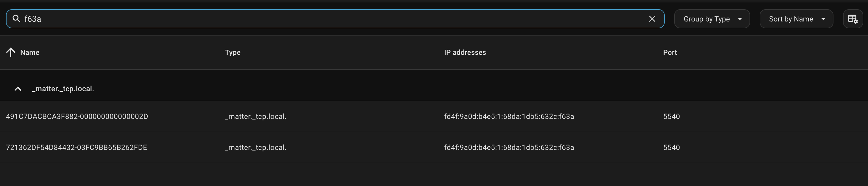Collapse the _matter._tcp.local. group chevron
Screen dimensions: 868x186
18,89
